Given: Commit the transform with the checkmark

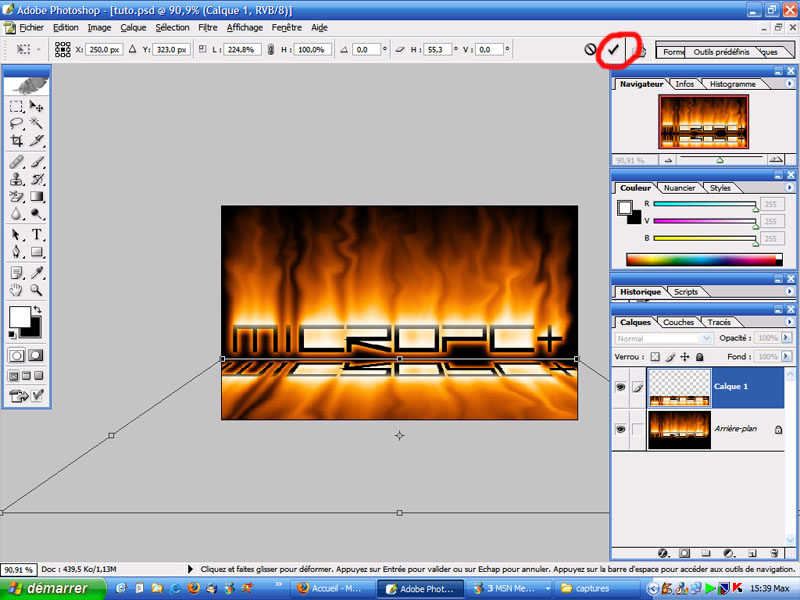Looking at the screenshot, I should (x=613, y=49).
